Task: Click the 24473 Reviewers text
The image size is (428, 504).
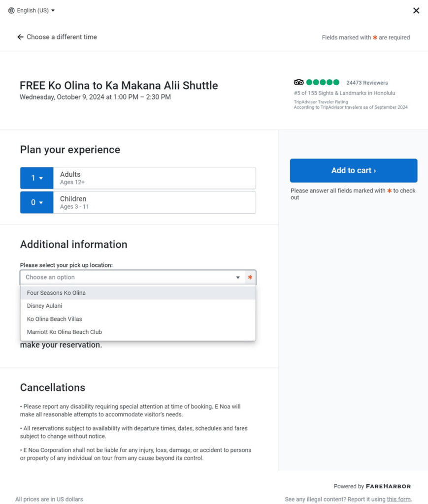Action: coord(367,83)
